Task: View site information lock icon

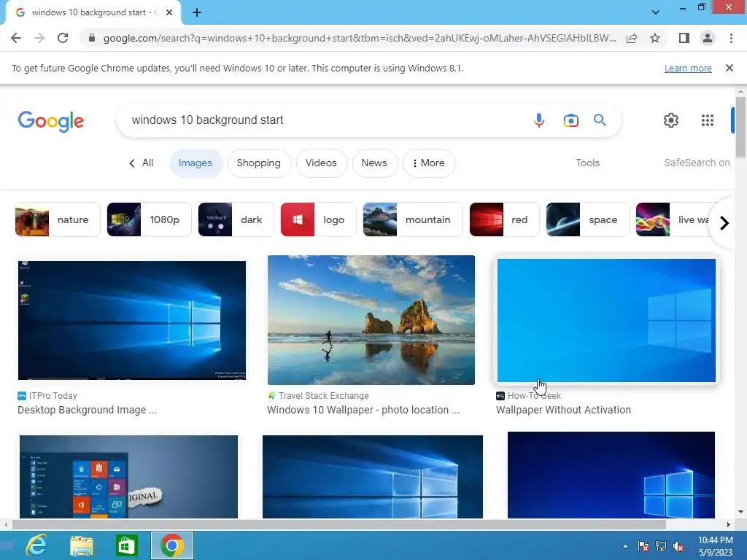Action: 92,38
